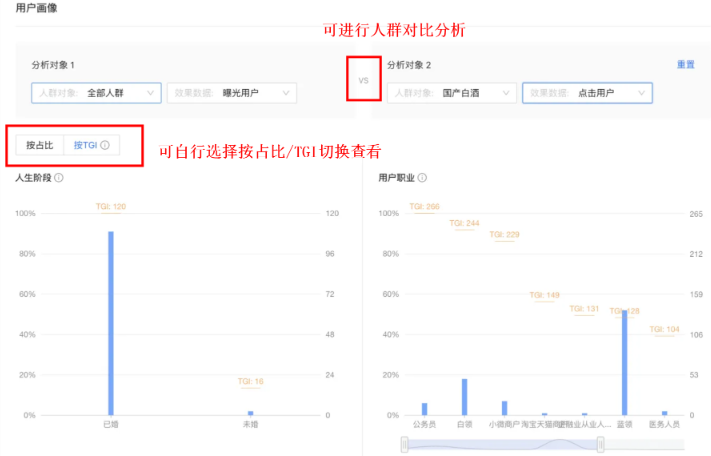
Task: Click the 公务员 bar in occupation chart
Action: 424,409
